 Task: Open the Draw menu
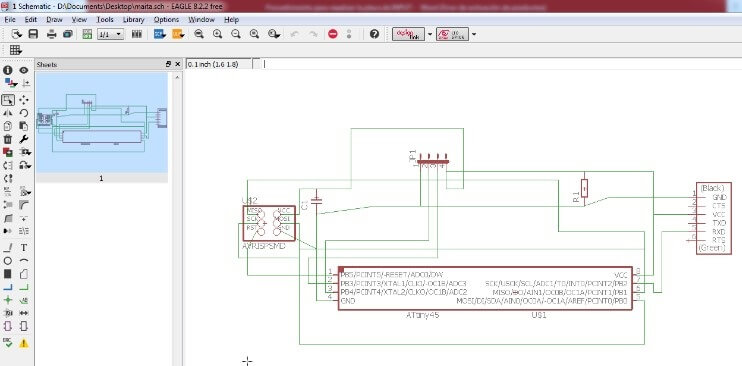(x=54, y=20)
